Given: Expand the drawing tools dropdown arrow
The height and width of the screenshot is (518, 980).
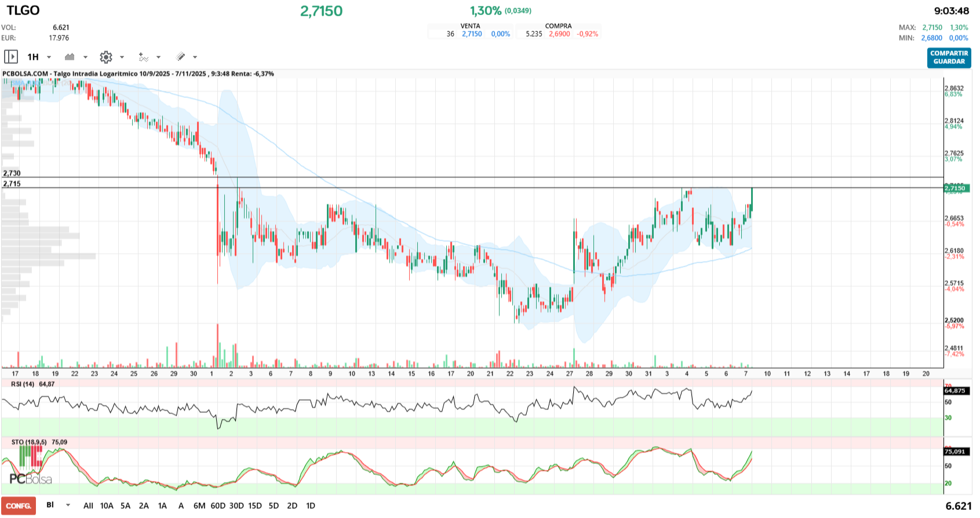Looking at the screenshot, I should [x=195, y=57].
